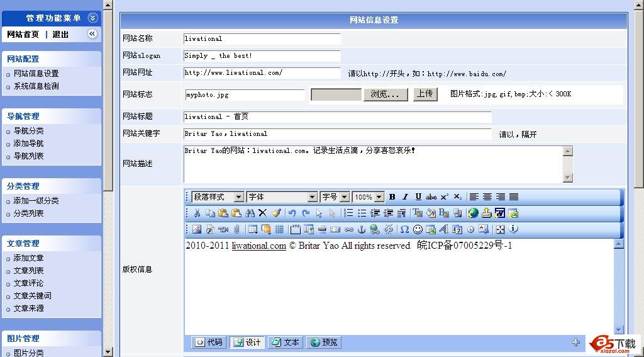This screenshot has height=357, width=644.
Task: Insert an emoticon using the smiley icon
Action: click(x=418, y=230)
